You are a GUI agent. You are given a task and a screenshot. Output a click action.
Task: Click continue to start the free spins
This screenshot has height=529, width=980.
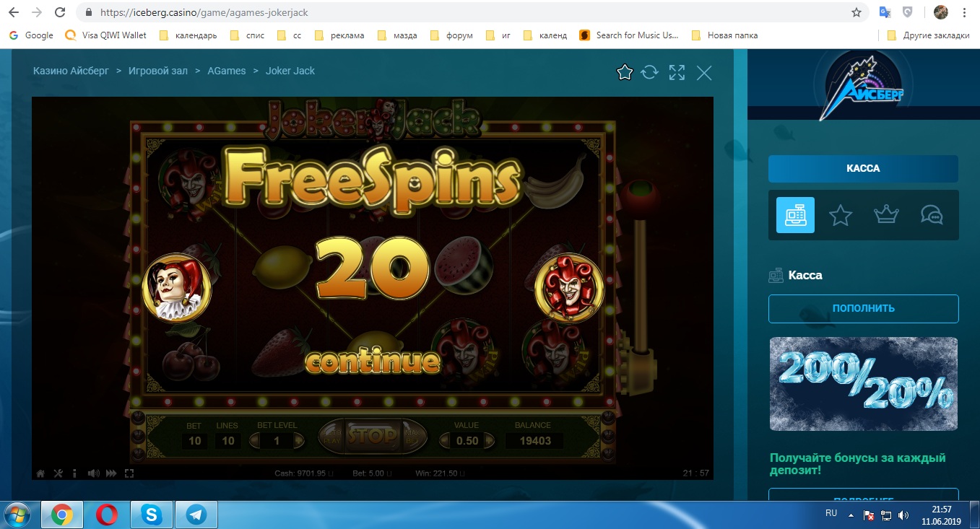[373, 361]
